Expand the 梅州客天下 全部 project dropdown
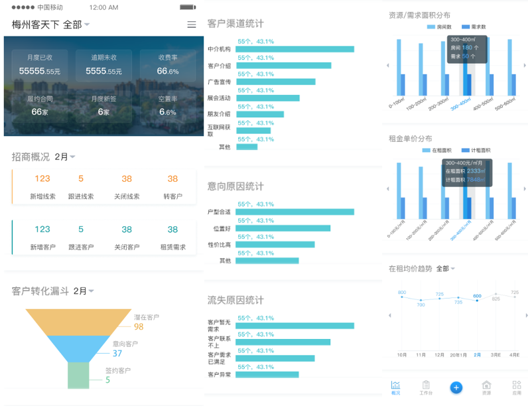532x408 pixels. [x=51, y=25]
